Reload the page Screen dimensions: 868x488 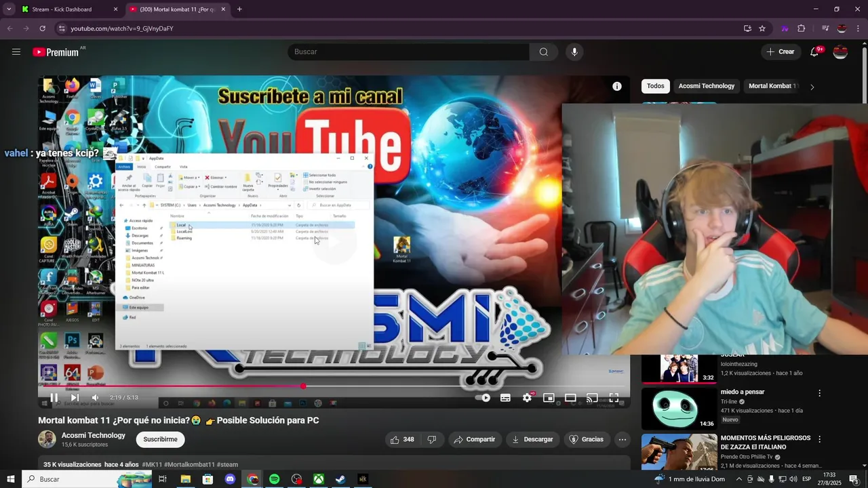pyautogui.click(x=42, y=28)
